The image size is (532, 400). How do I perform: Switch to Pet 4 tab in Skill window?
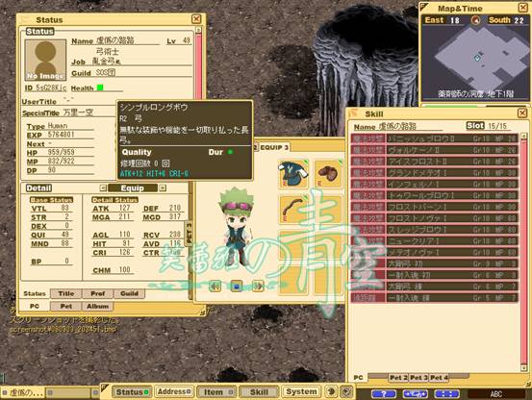pos(439,378)
